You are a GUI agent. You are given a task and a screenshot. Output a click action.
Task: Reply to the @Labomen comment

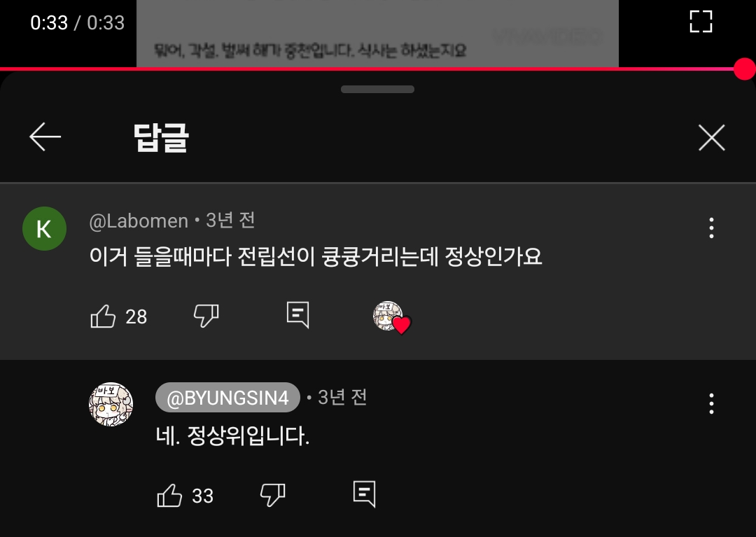[297, 315]
